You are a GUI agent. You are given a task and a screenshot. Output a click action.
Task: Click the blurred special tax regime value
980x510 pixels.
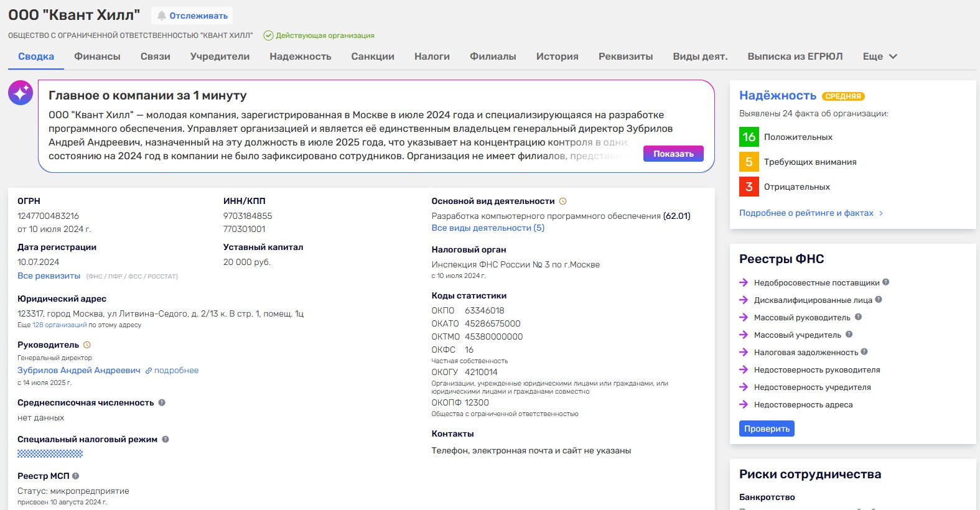pyautogui.click(x=50, y=454)
